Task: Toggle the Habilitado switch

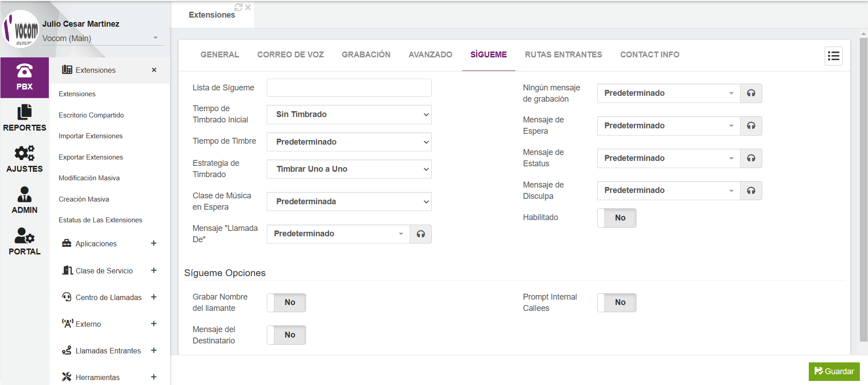Action: pyautogui.click(x=617, y=218)
